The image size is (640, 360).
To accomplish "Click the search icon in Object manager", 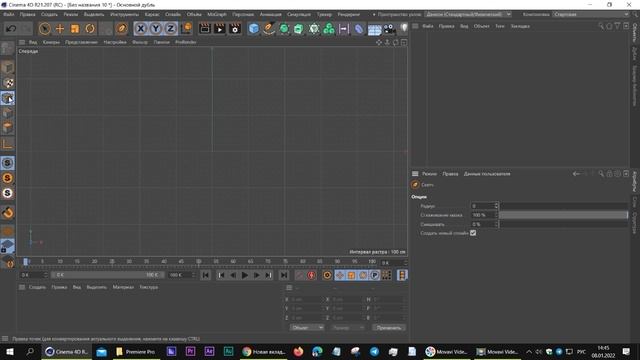I will (601, 26).
